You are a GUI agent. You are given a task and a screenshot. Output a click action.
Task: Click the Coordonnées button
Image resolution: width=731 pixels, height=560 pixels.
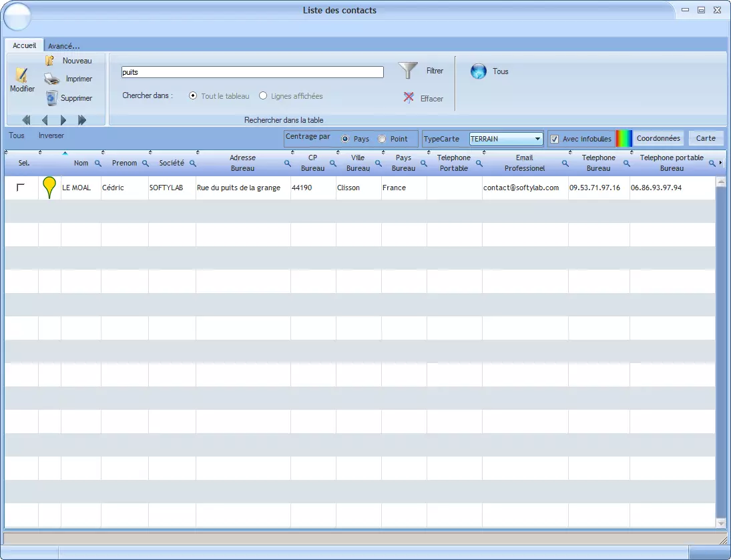click(658, 138)
